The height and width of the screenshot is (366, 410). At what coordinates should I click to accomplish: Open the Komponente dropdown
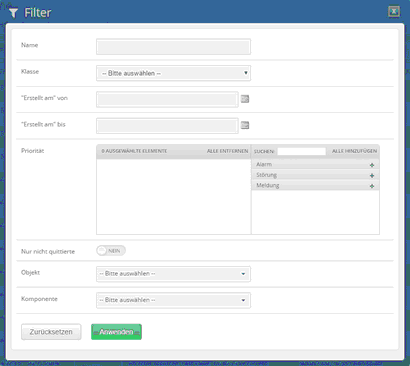(x=173, y=300)
